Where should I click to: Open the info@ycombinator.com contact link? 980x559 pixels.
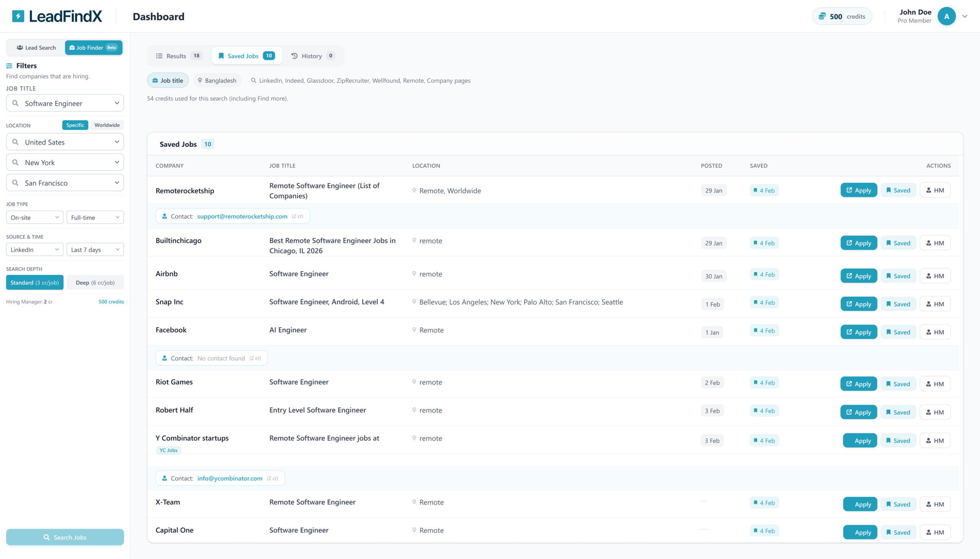229,478
